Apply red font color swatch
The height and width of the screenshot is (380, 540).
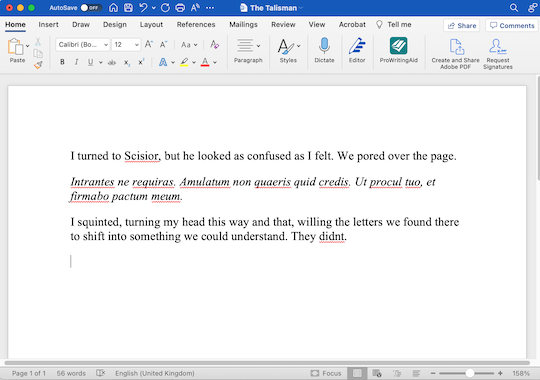[205, 62]
